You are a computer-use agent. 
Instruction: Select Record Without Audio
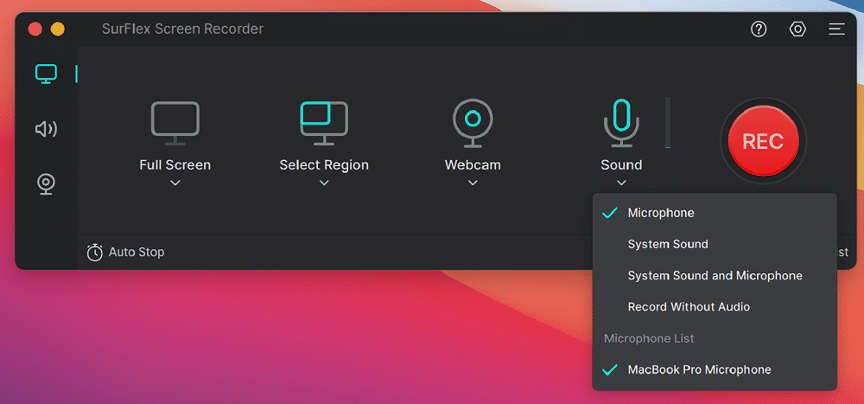point(688,307)
